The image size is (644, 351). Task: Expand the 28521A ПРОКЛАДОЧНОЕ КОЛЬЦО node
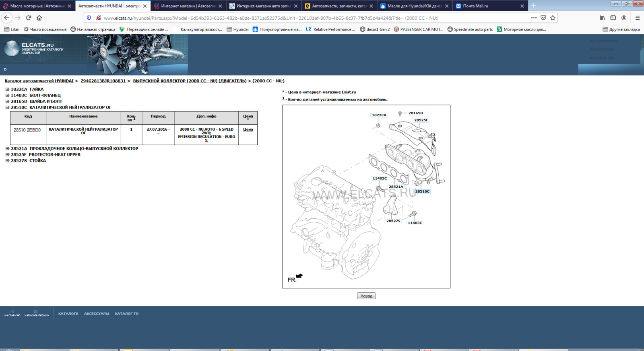[7, 148]
